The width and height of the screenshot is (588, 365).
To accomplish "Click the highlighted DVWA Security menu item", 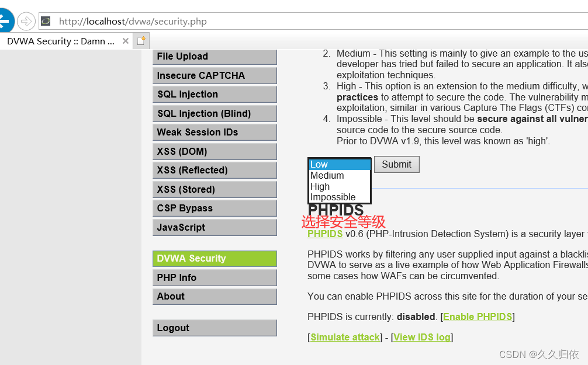I will pyautogui.click(x=215, y=259).
